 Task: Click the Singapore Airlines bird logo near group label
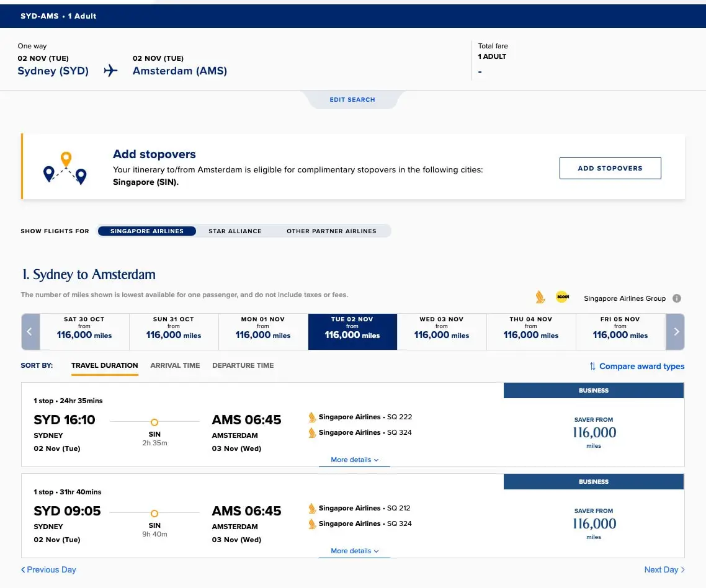click(x=540, y=297)
